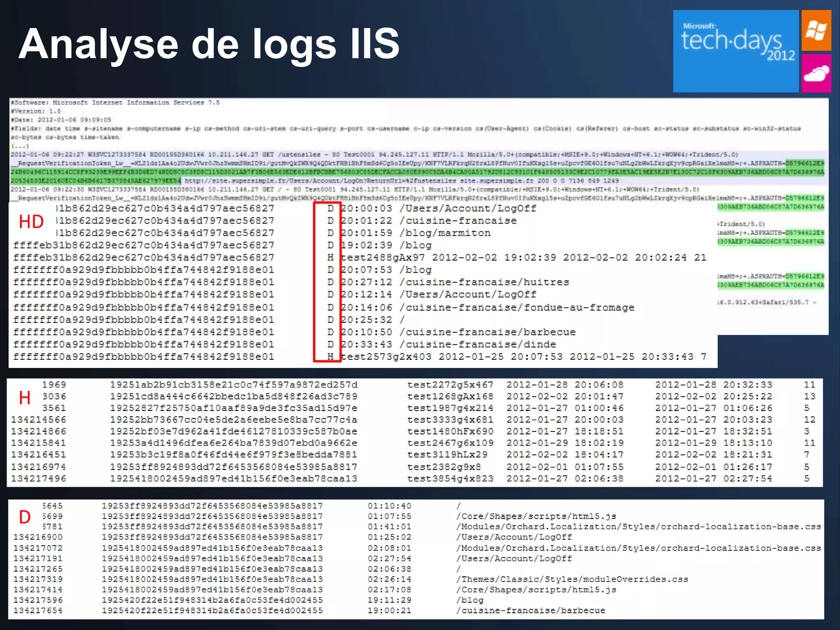Click 'test2467g6x109' entry
840x630 pixels.
[450, 443]
